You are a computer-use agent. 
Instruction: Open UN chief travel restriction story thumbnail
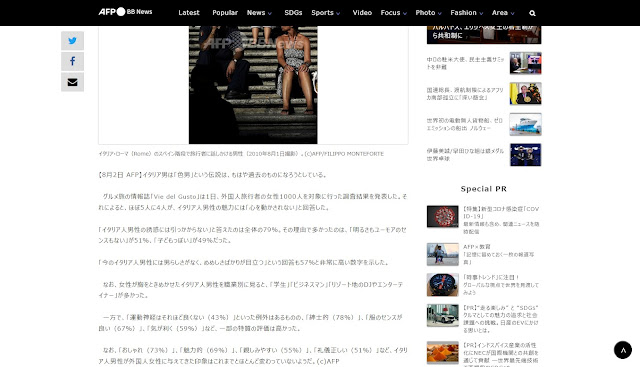point(526,93)
